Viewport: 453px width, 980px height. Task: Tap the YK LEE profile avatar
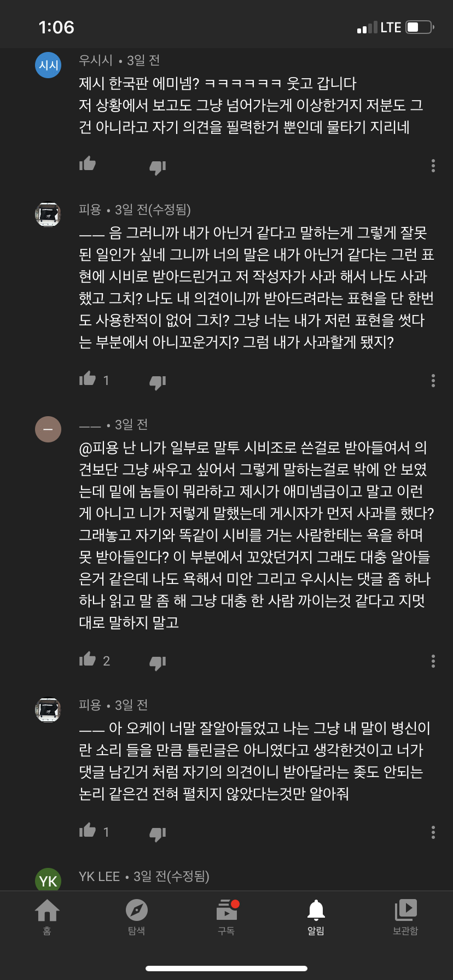click(48, 880)
